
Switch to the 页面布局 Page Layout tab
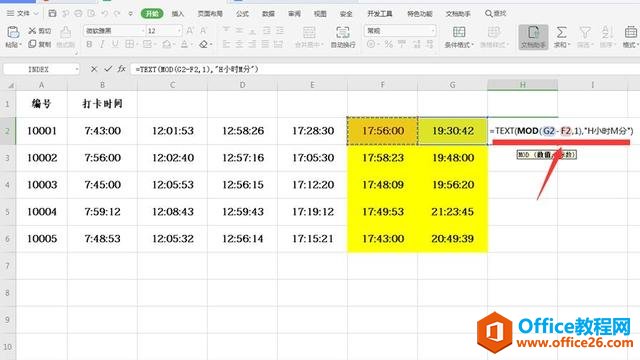click(x=210, y=13)
